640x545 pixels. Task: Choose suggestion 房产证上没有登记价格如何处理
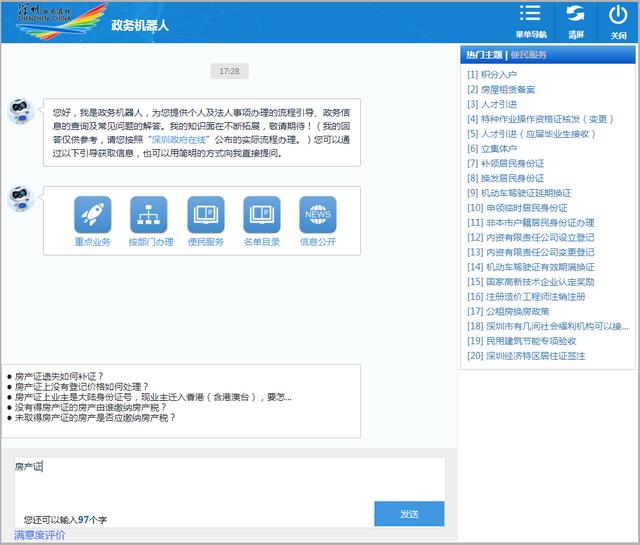(x=82, y=387)
